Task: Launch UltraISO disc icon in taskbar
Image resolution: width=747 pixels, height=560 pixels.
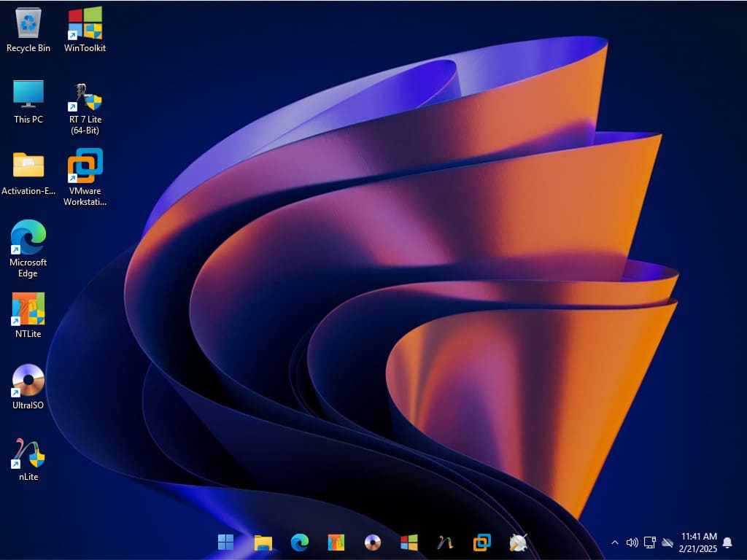Action: [x=373, y=542]
